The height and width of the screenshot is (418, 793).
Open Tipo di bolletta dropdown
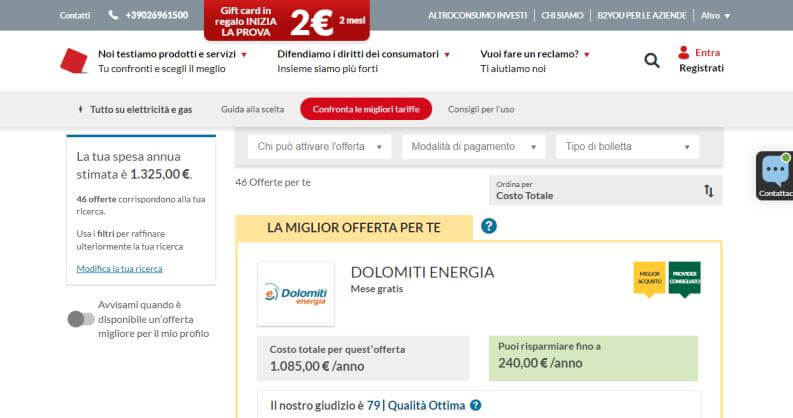[627, 147]
